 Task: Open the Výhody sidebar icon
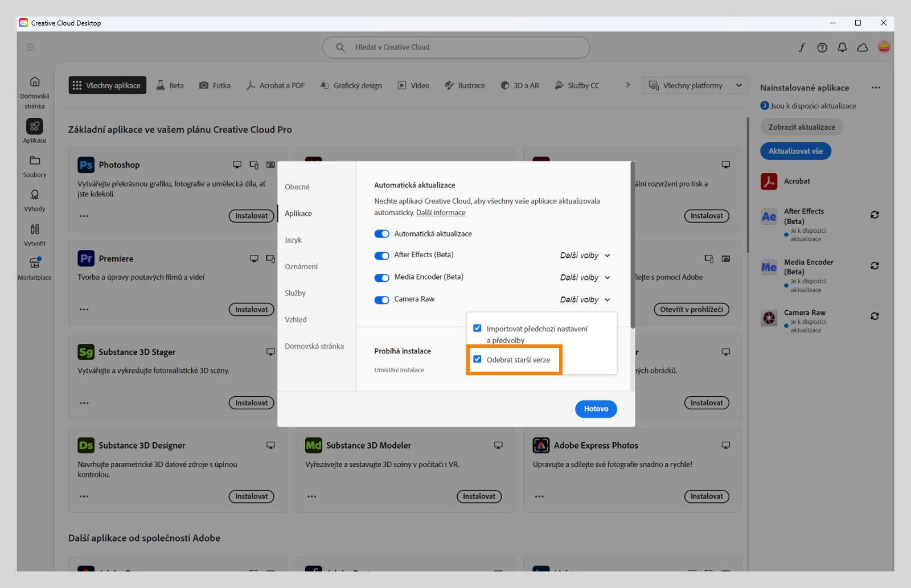[35, 195]
